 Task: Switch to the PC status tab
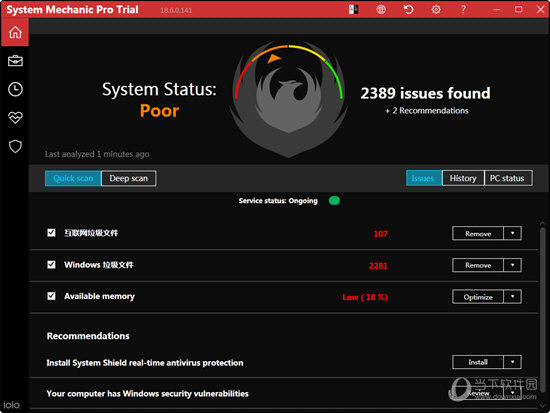(508, 178)
